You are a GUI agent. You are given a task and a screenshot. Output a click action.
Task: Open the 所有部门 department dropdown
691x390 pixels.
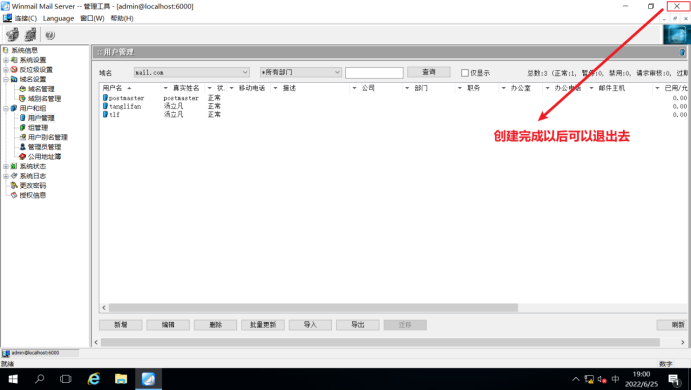301,72
